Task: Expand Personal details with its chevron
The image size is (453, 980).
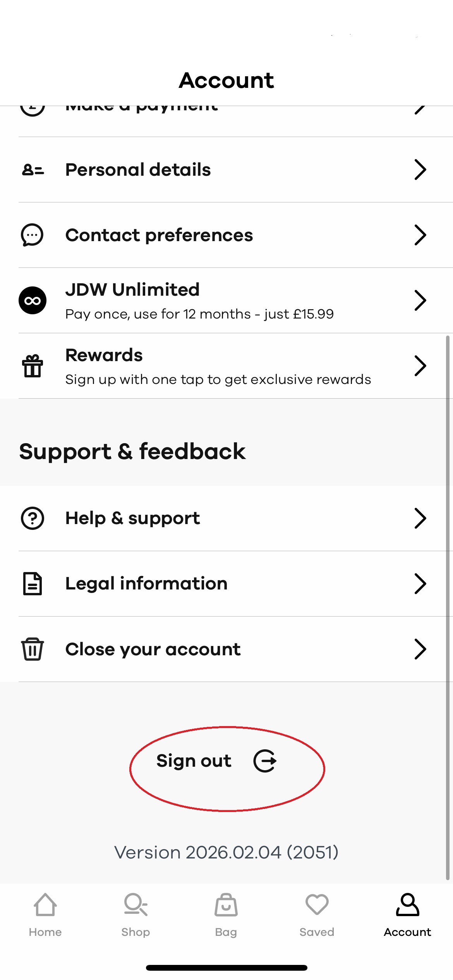Action: (420, 170)
